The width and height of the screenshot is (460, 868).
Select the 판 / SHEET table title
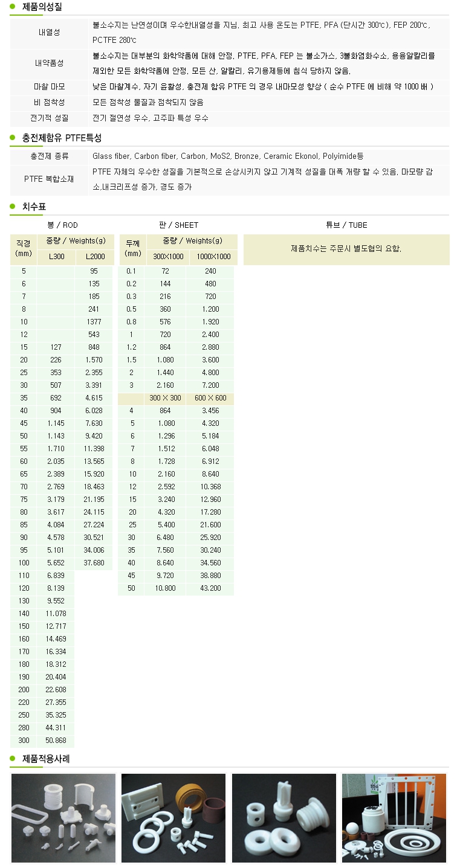tap(178, 225)
